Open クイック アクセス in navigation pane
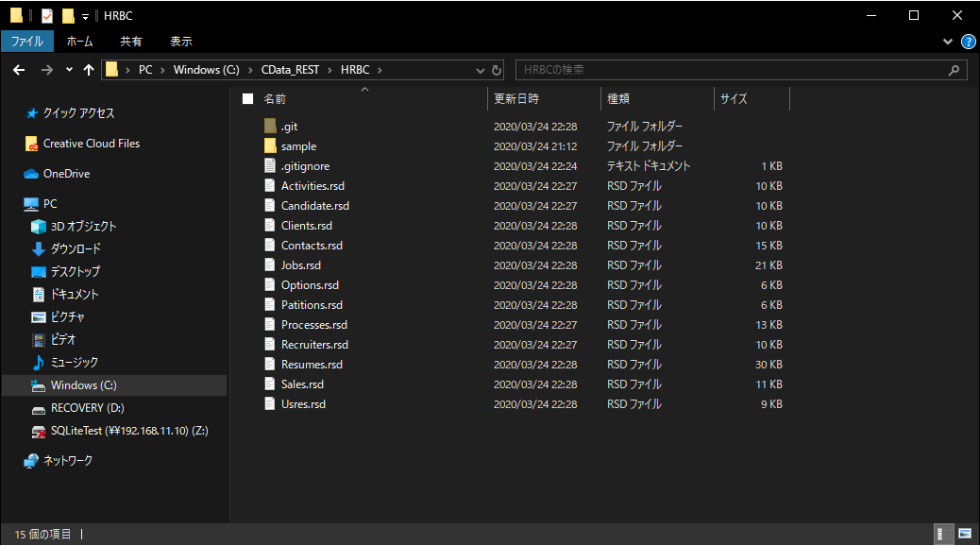This screenshot has width=980, height=546. [78, 113]
